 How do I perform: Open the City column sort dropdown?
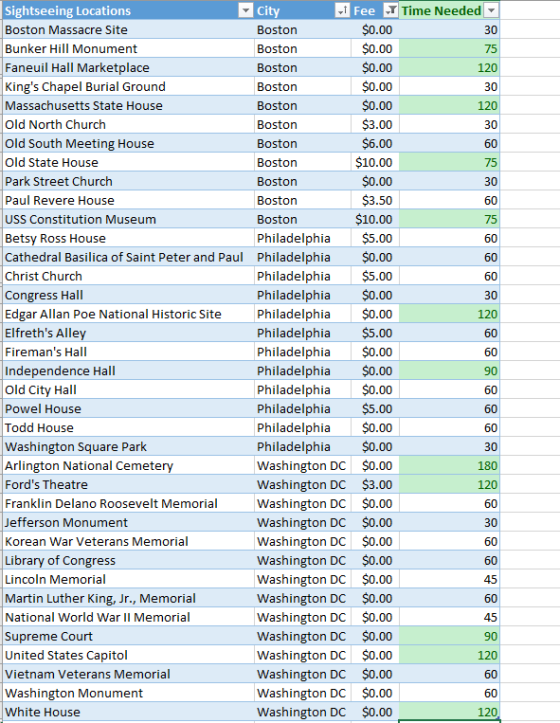[x=342, y=11]
